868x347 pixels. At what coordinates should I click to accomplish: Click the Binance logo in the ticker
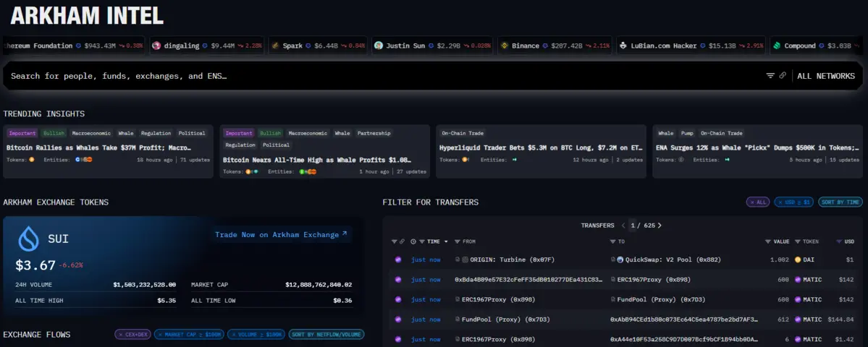point(505,46)
